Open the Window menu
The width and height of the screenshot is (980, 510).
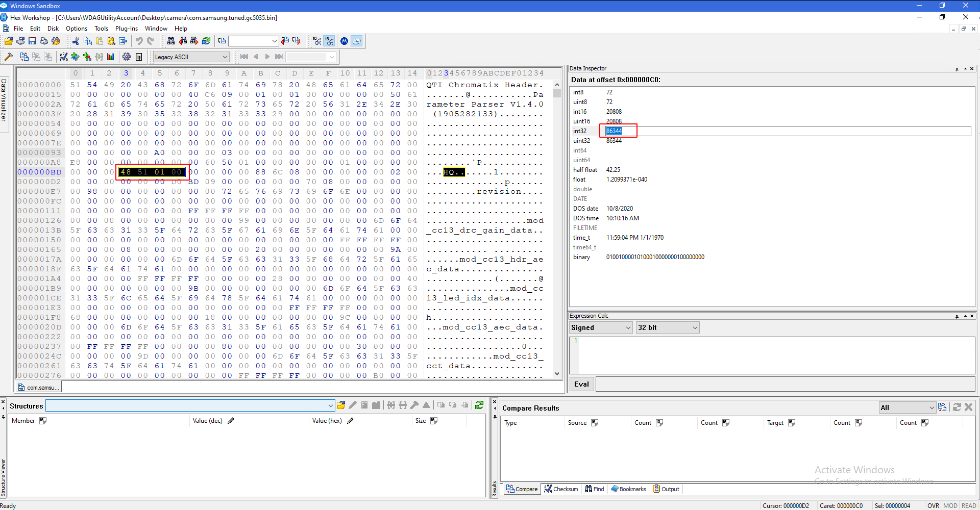tap(156, 29)
